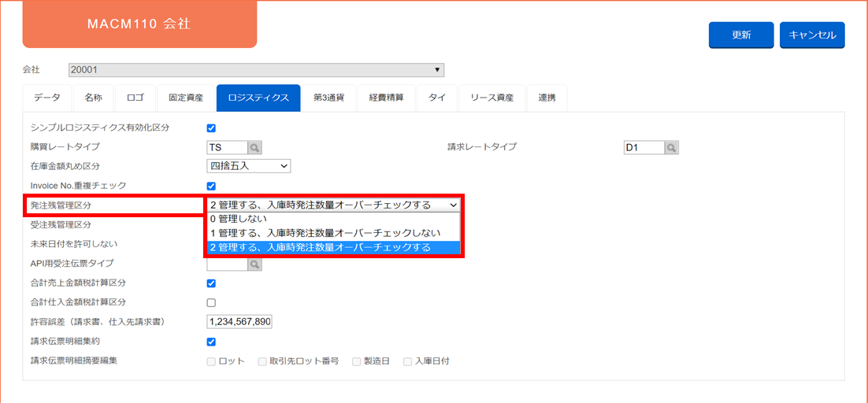
Task: Open 在庫金額丸め区分 四捨五入 dropdown
Action: tap(248, 166)
